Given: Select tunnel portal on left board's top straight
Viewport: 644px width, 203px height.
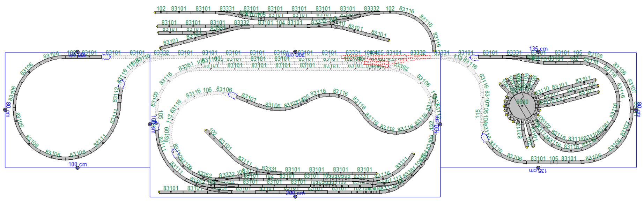Looking at the screenshot, I should coord(107,57).
